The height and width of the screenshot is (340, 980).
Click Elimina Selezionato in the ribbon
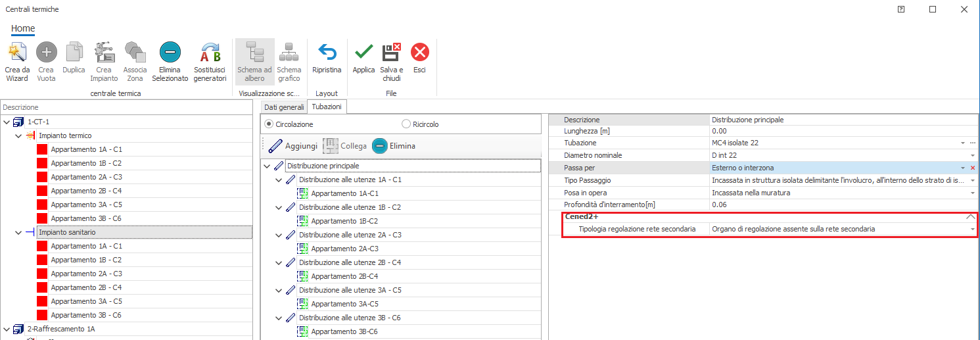[x=170, y=53]
